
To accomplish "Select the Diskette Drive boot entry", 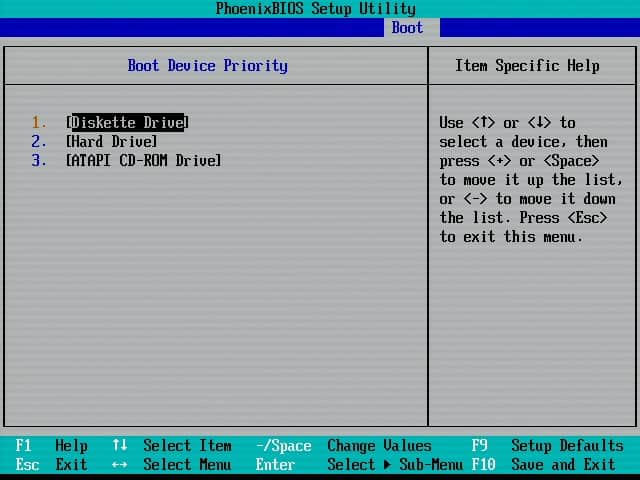I will tap(127, 122).
